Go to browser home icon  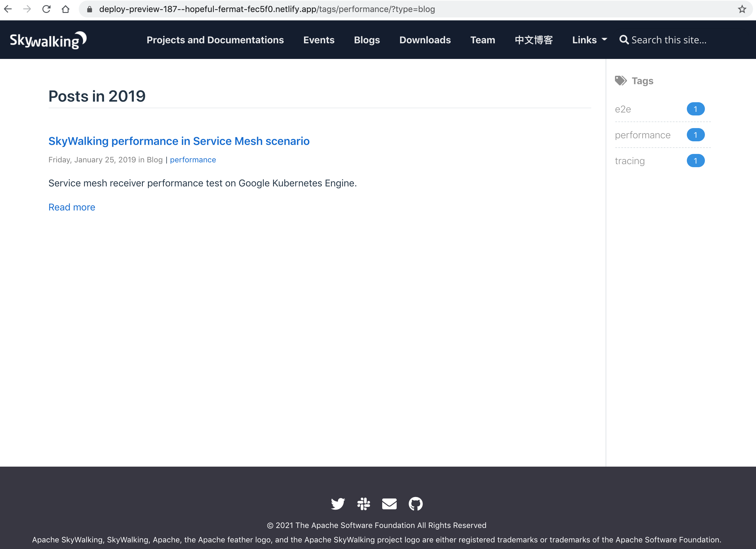coord(66,9)
